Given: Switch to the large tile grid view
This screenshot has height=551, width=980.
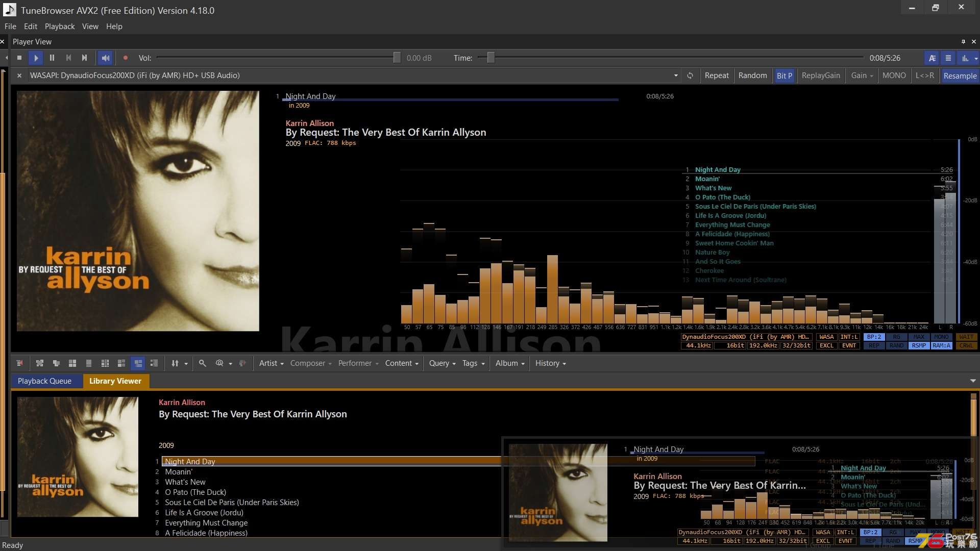Looking at the screenshot, I should point(72,363).
